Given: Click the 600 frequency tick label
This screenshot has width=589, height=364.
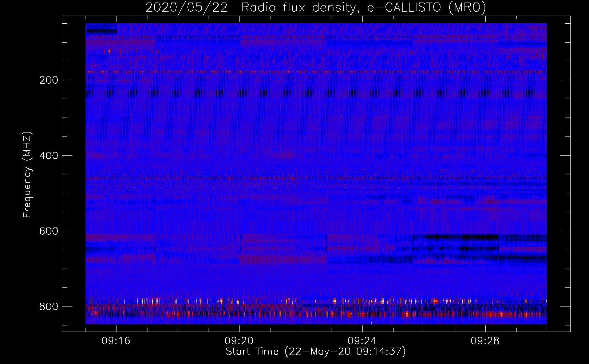Looking at the screenshot, I should (x=49, y=231).
